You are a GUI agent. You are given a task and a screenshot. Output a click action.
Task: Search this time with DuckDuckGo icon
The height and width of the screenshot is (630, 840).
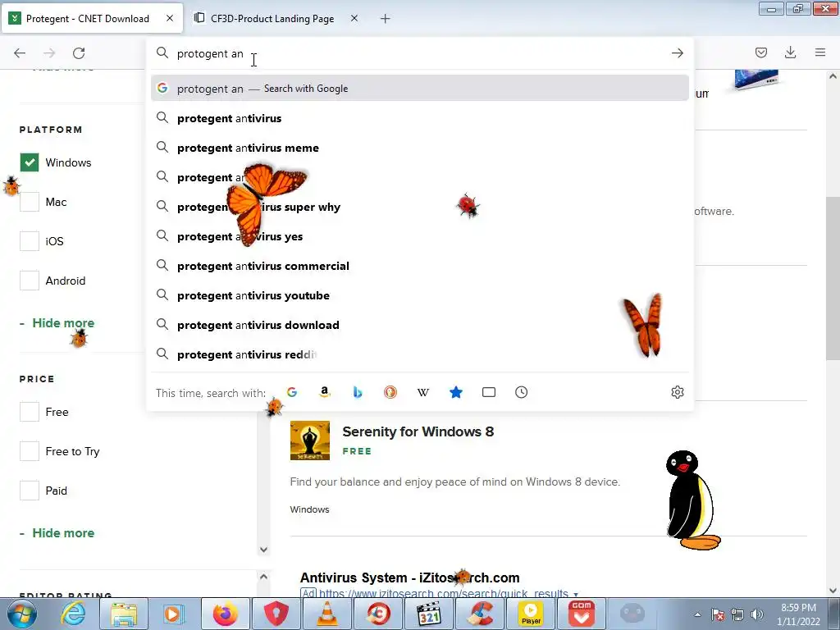coord(390,392)
